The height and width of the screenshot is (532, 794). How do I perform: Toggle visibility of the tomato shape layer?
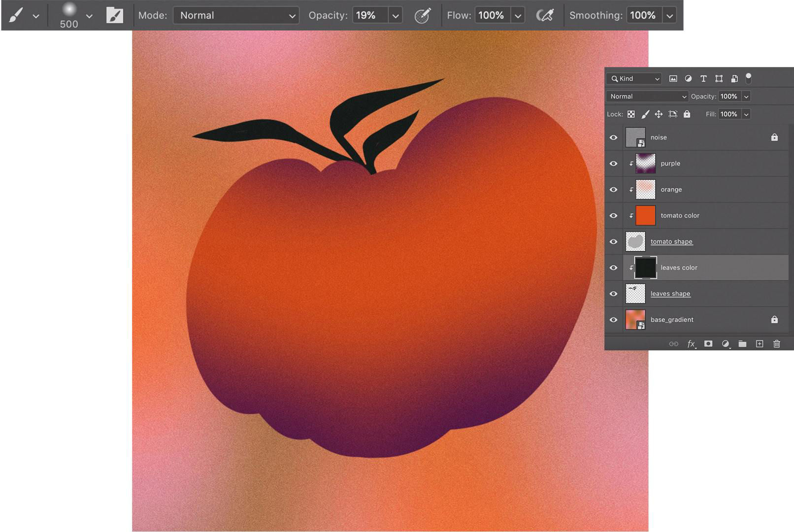pyautogui.click(x=613, y=241)
